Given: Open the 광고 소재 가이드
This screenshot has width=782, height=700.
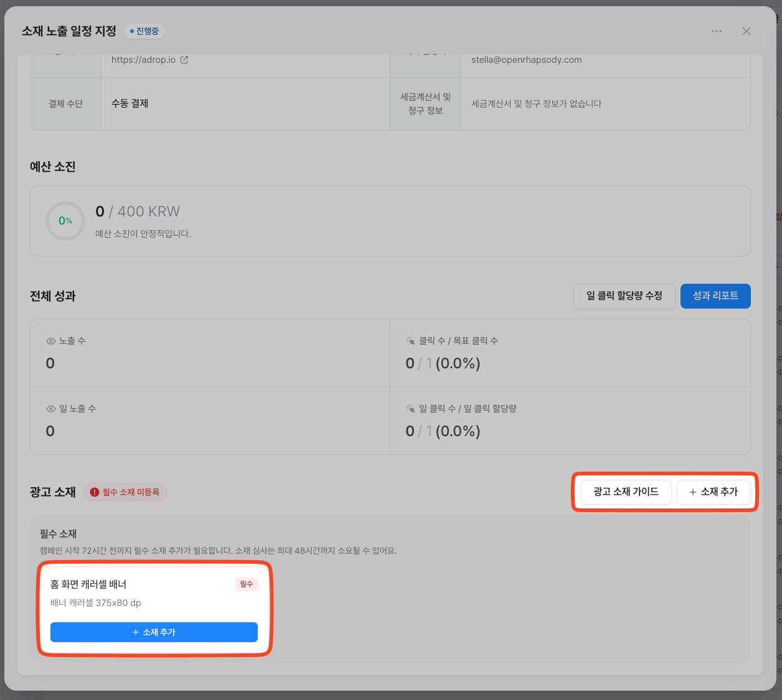Looking at the screenshot, I should tap(626, 492).
